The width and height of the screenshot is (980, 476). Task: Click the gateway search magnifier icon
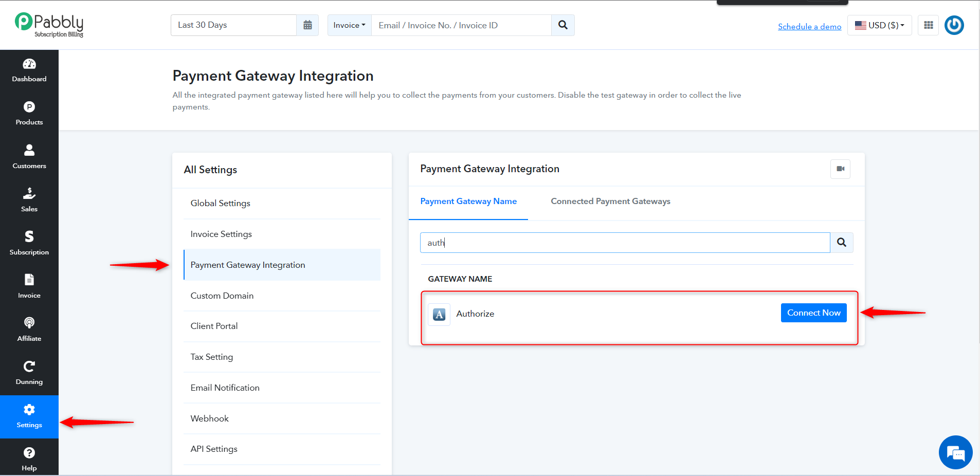pyautogui.click(x=842, y=243)
